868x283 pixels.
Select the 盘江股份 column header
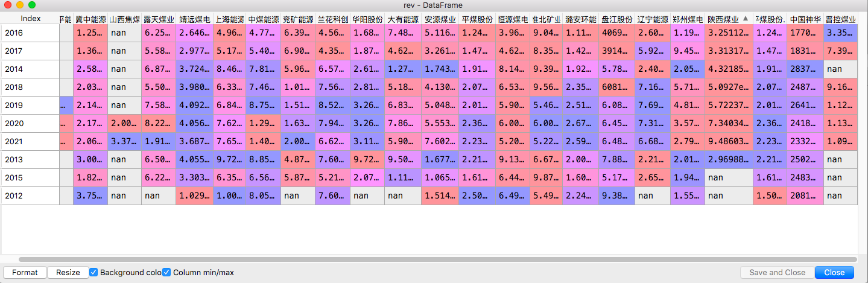pos(618,19)
